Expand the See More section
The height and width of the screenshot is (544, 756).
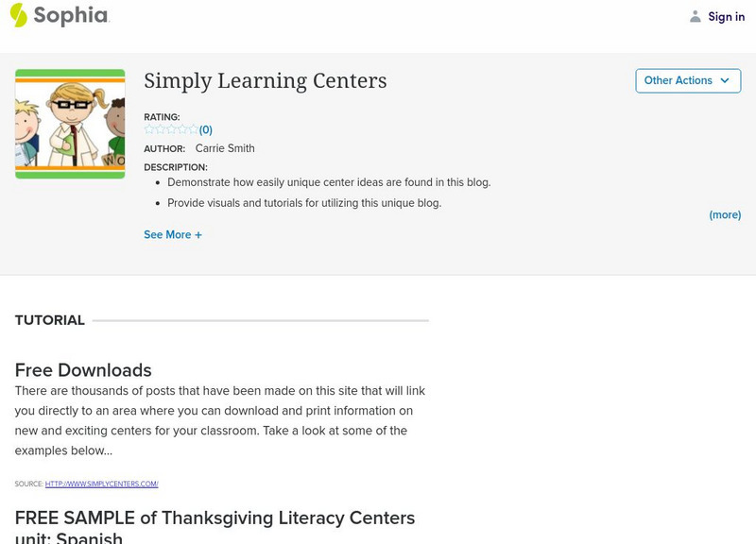167,235
